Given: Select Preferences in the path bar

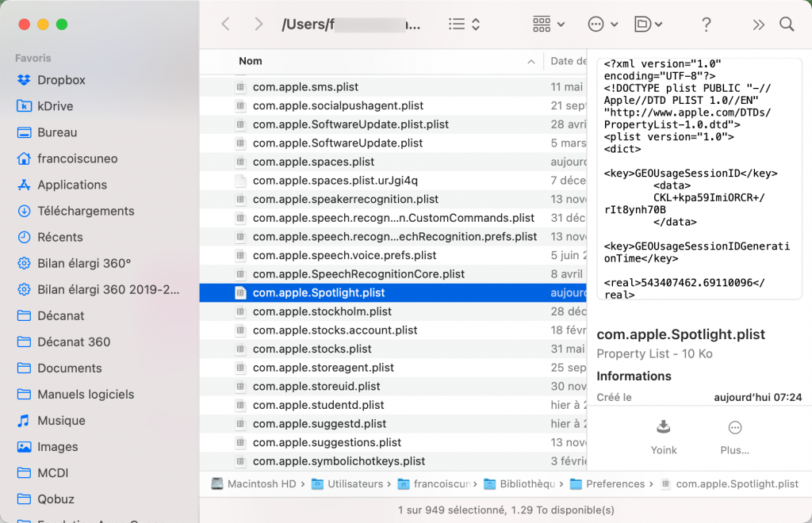Looking at the screenshot, I should (x=607, y=484).
